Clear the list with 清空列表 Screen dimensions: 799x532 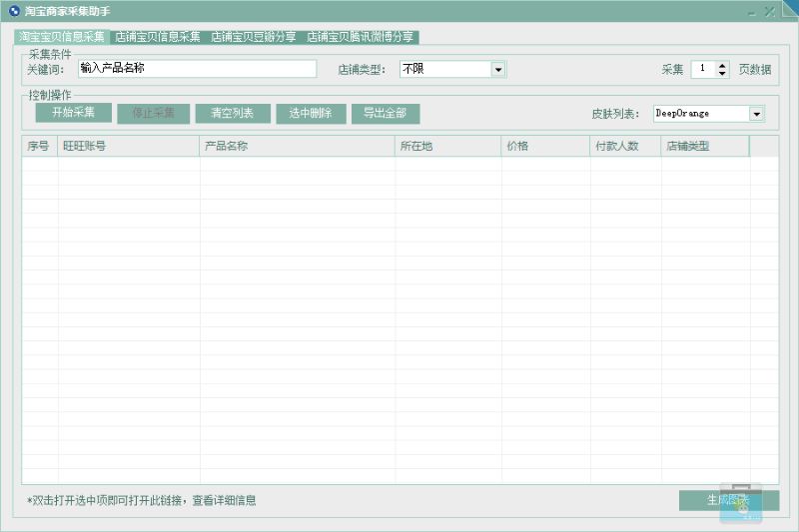(233, 113)
